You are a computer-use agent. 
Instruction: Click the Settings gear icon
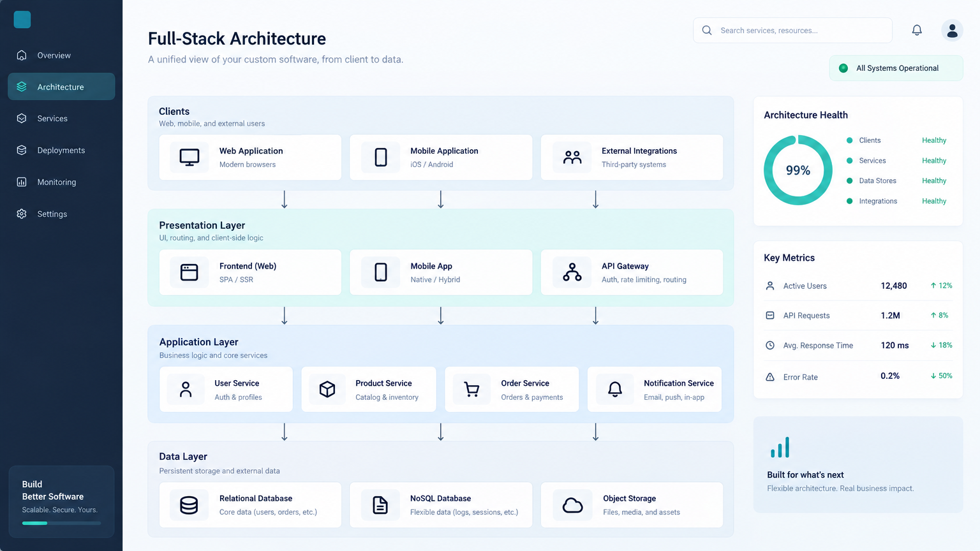point(22,214)
